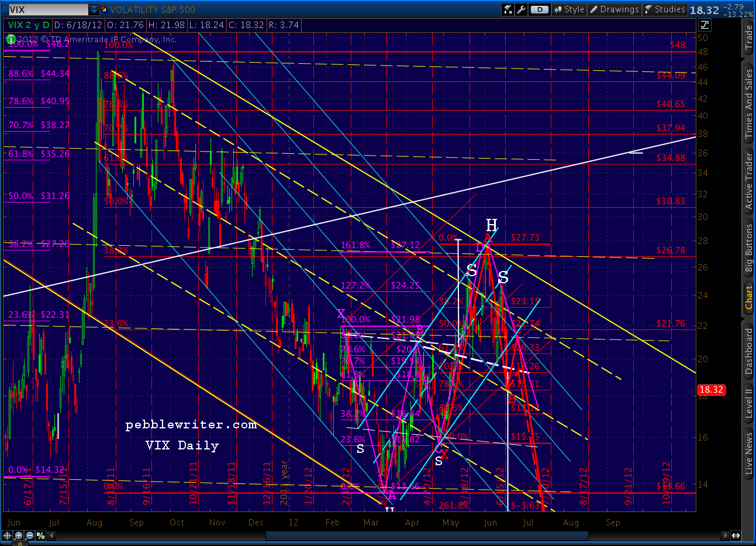The width and height of the screenshot is (756, 546).
Task: Open the quick study flask icon
Action: tap(508, 9)
